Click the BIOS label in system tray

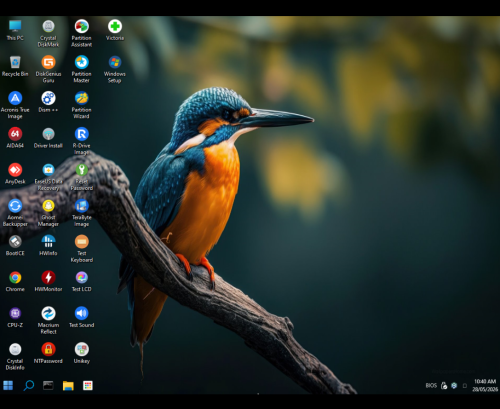(431, 385)
